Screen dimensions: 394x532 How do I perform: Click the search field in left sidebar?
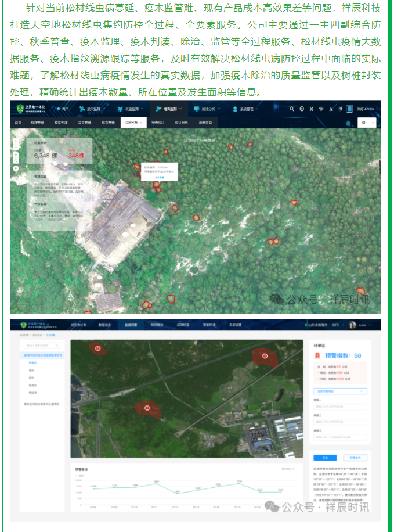coord(43,346)
